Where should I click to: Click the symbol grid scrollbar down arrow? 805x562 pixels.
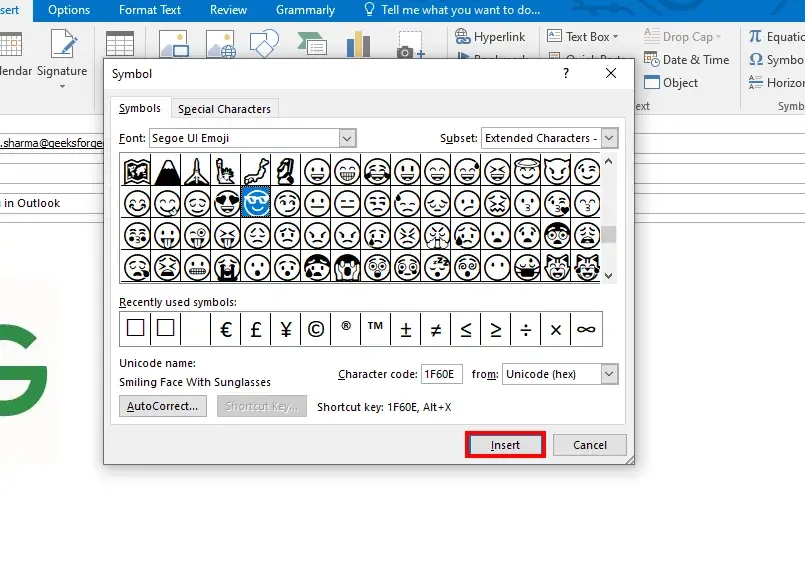[609, 276]
